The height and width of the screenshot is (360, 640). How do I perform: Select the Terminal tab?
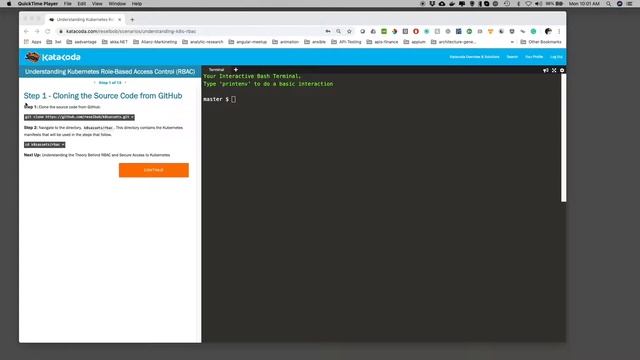216,70
